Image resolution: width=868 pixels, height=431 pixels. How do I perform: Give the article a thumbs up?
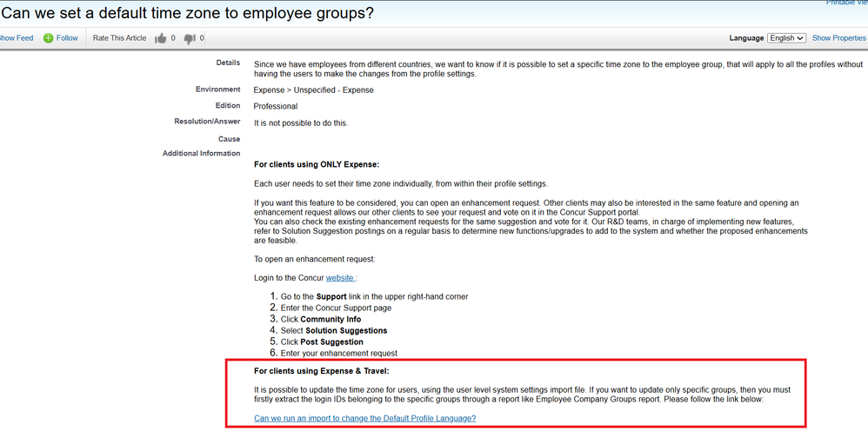pos(161,38)
